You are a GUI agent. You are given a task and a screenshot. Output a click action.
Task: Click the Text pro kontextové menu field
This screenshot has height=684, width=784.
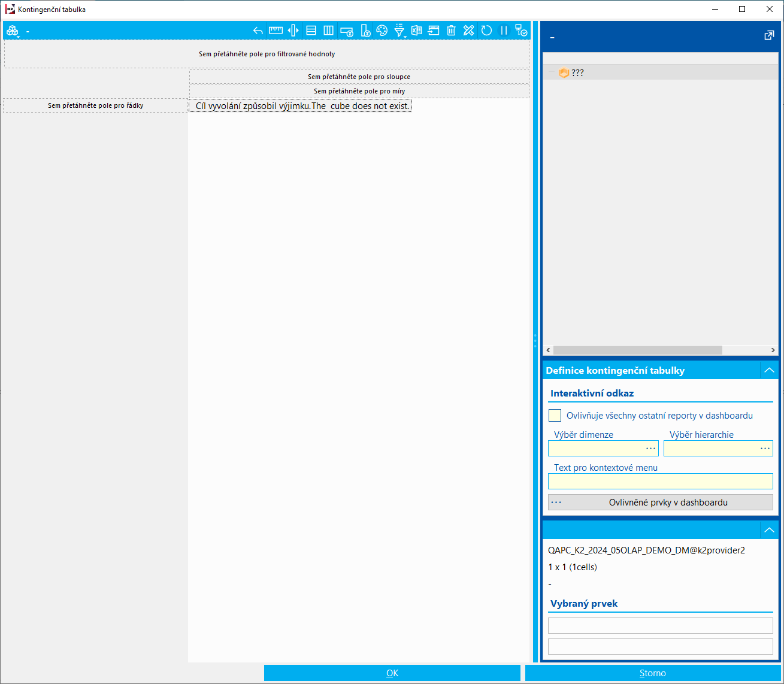(661, 481)
